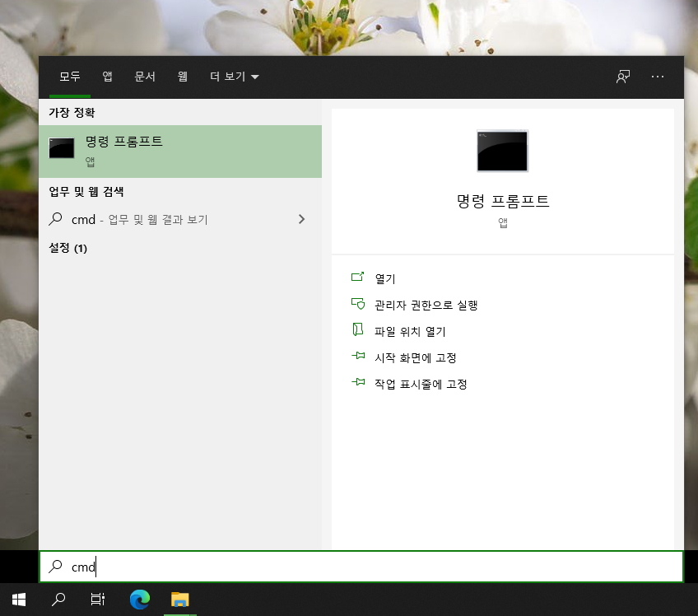Open File Explorer from taskbar
Viewport: 698px width, 616px height.
(x=179, y=600)
